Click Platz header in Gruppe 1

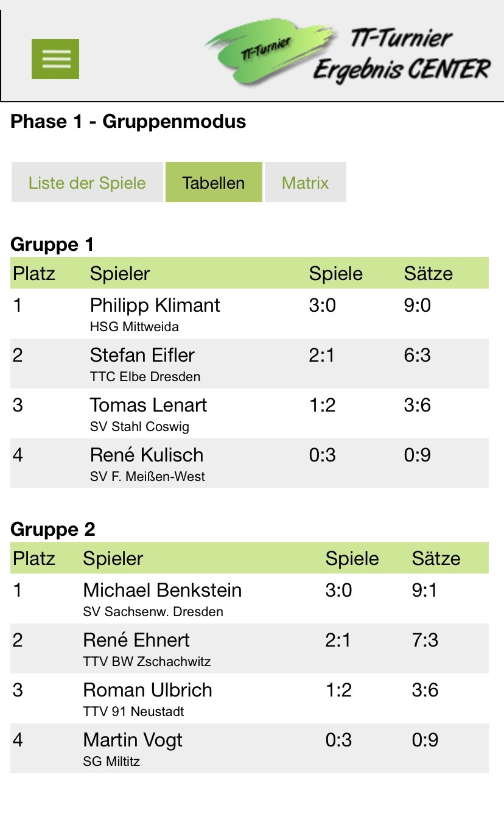[x=34, y=273]
